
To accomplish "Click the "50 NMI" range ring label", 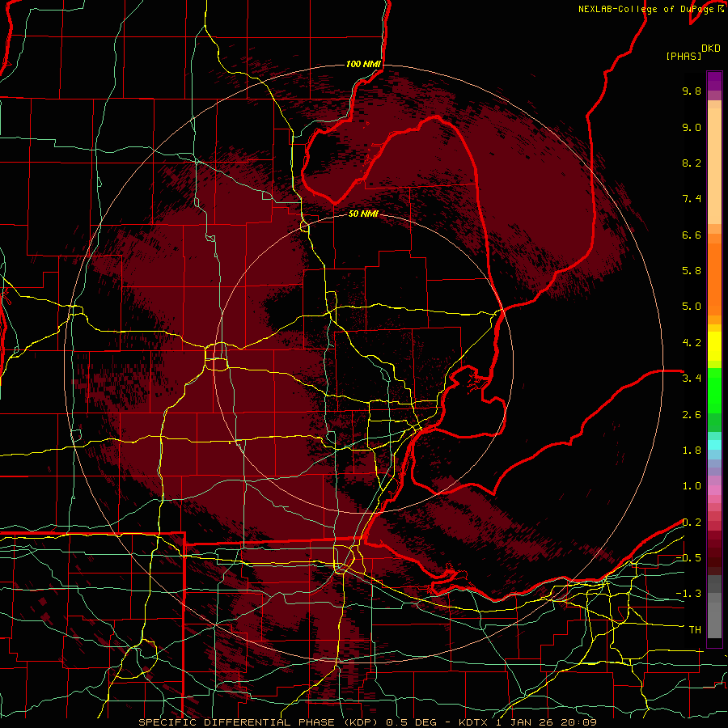I will click(363, 214).
